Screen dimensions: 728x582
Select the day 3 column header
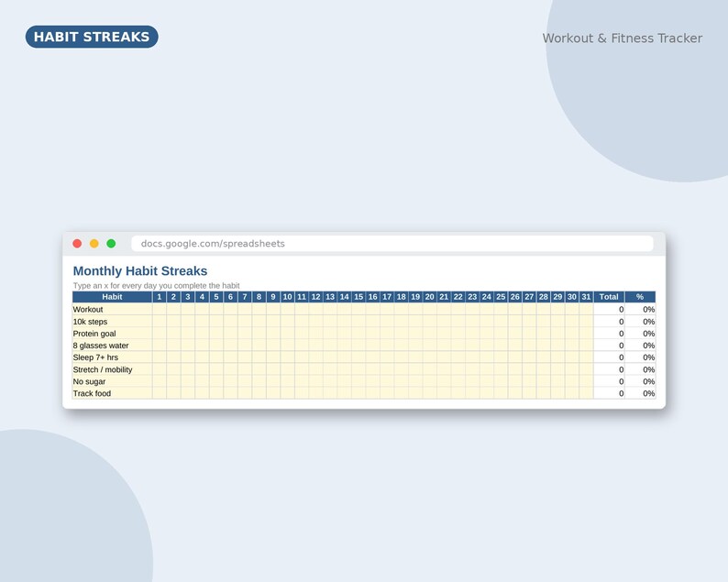[x=188, y=297]
